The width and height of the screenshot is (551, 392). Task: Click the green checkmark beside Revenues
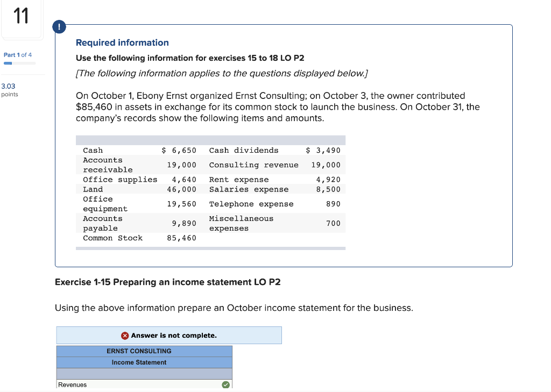click(x=225, y=384)
